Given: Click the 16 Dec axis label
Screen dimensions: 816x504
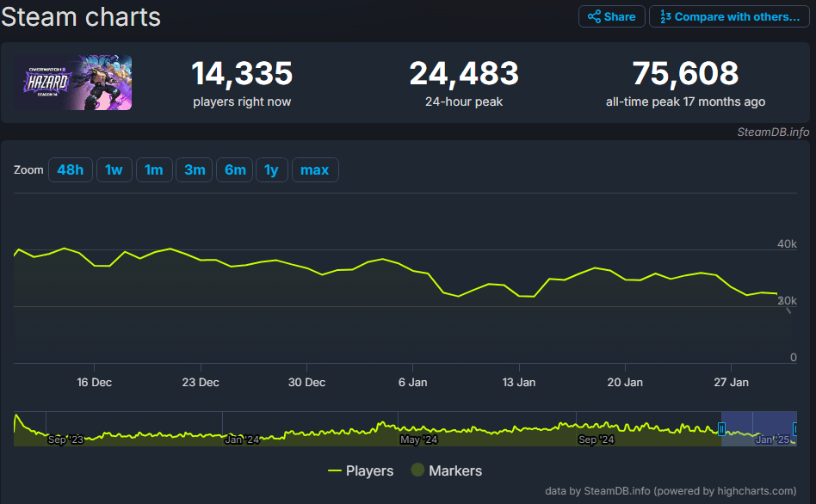Looking at the screenshot, I should (x=94, y=382).
